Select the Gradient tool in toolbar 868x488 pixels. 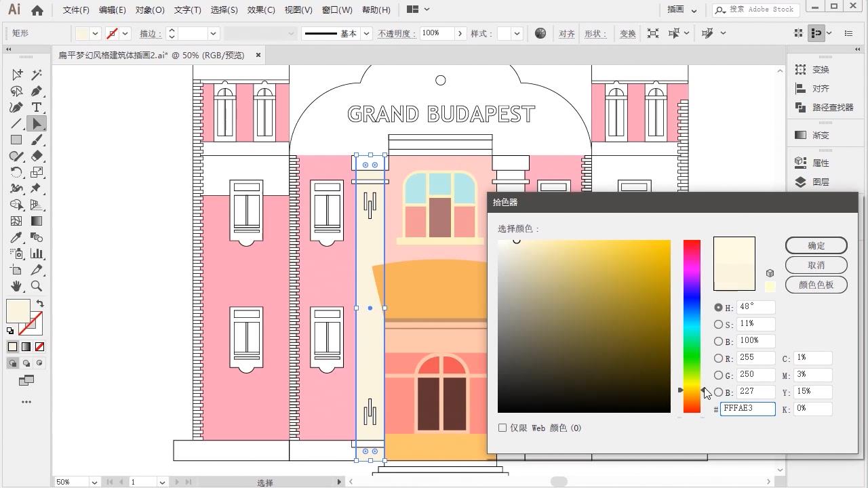[37, 221]
